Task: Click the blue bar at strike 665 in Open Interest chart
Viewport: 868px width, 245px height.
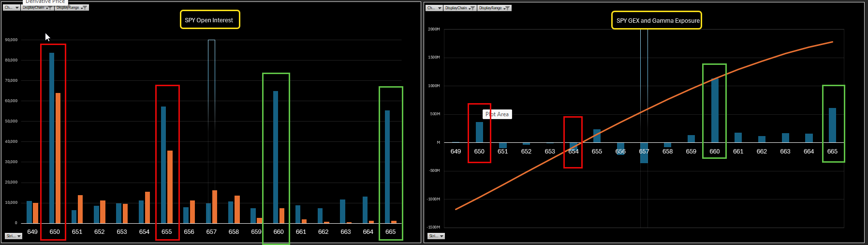Action: click(x=387, y=167)
